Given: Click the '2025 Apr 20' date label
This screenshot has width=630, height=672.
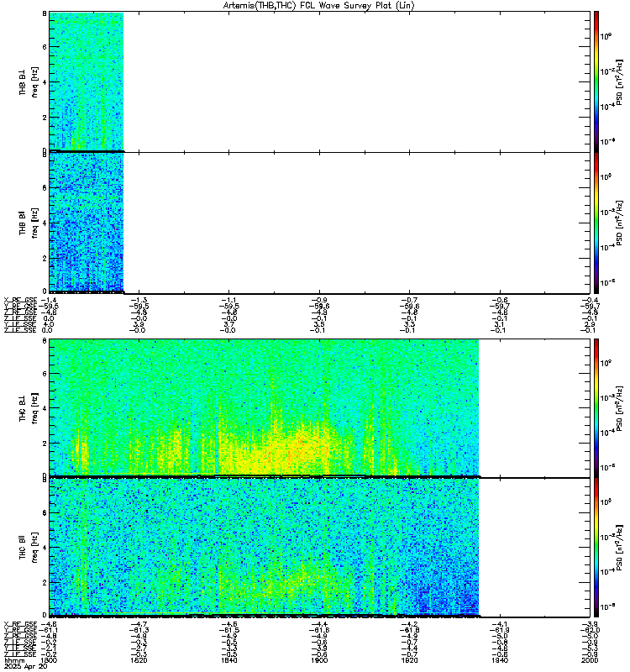Looking at the screenshot, I should 26,667.
